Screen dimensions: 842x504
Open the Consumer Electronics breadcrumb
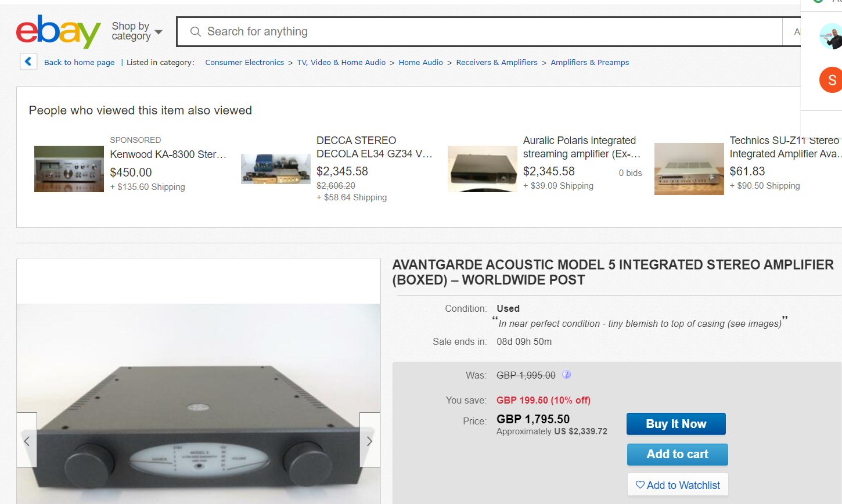pyautogui.click(x=244, y=63)
